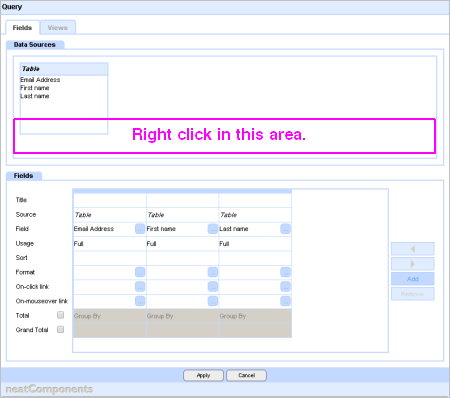Click the Add button

click(x=413, y=279)
